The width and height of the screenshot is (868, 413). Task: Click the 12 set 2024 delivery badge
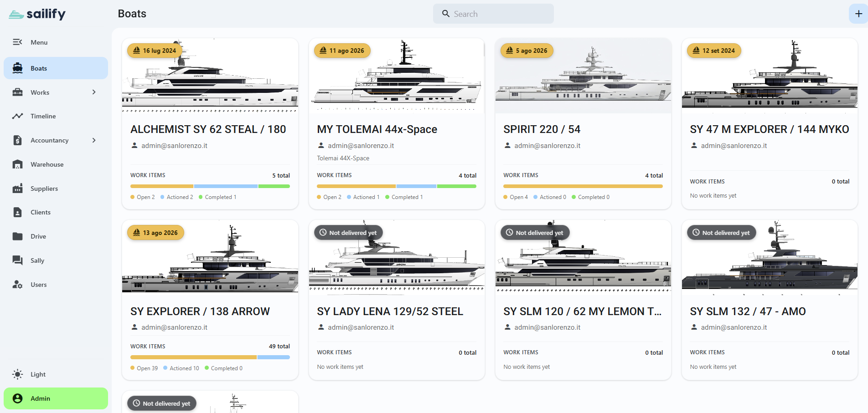[x=714, y=51]
